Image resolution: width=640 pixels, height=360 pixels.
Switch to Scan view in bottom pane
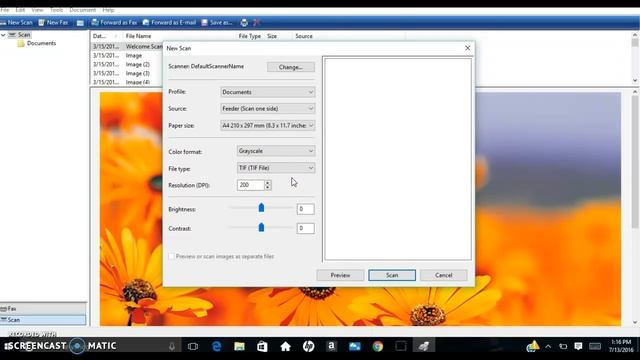(43, 320)
